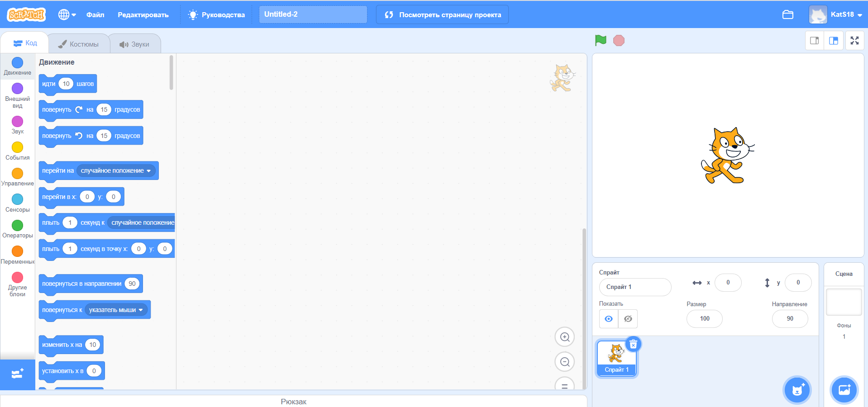Click the sprite x coordinate field

728,283
